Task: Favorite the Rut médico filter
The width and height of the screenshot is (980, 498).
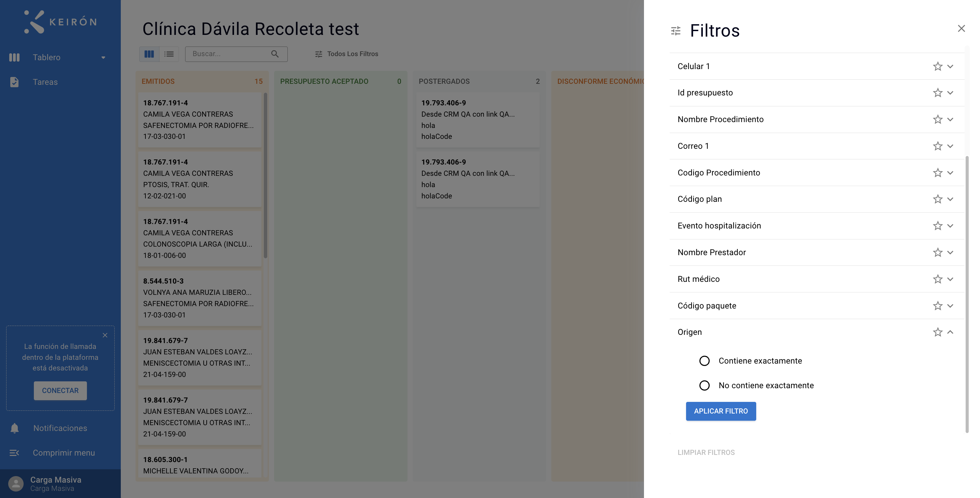Action: pos(937,279)
